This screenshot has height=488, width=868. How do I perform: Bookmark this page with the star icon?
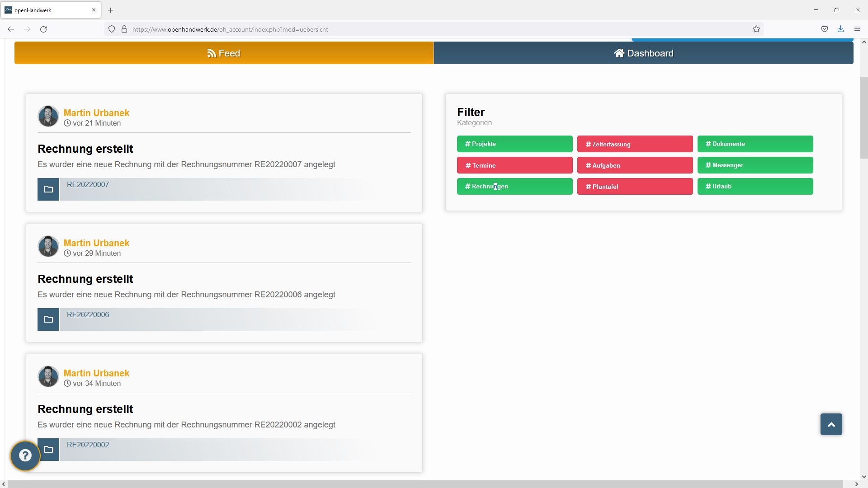tap(756, 29)
